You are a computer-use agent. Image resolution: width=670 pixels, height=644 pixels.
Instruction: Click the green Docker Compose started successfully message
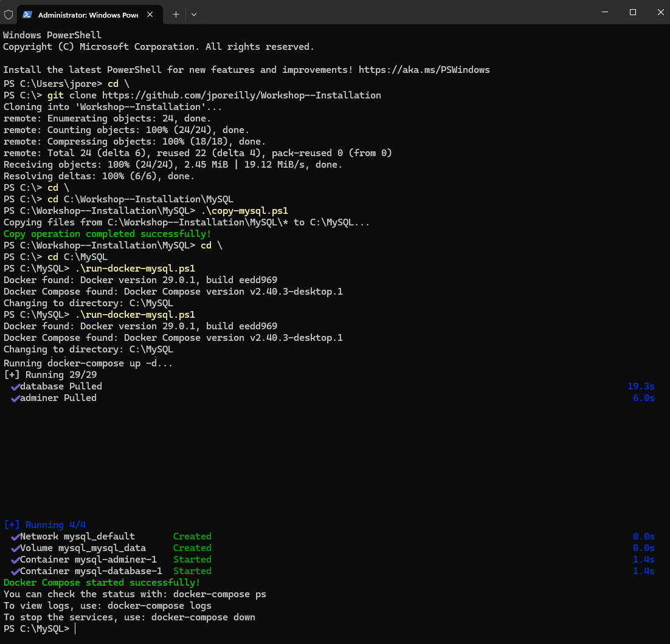click(x=102, y=583)
